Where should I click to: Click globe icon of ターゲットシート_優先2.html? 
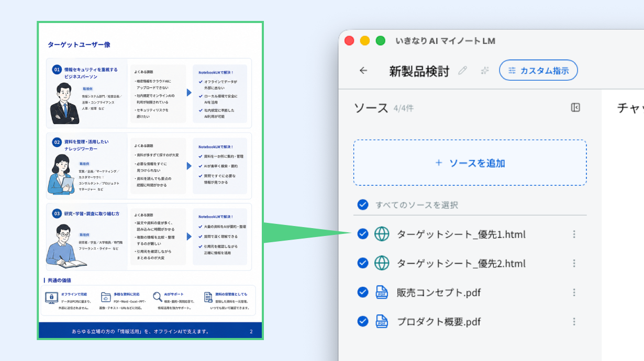[382, 263]
